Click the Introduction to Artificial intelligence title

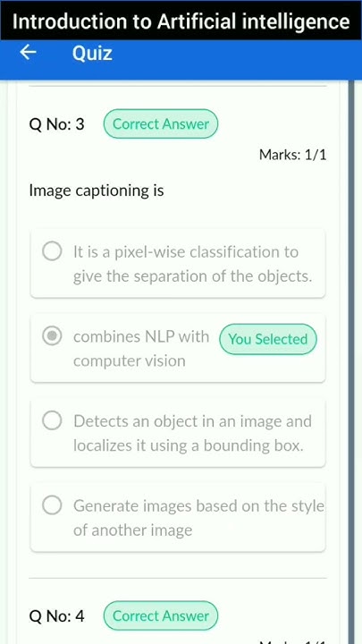(181, 21)
